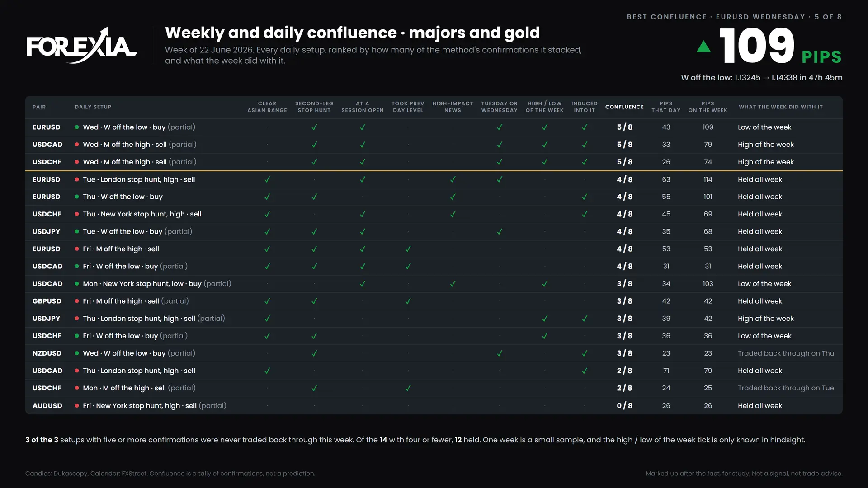Click the 'Candles: Dukascopy. Calendar: FXStreet' footnote
868x488 pixels.
pos(170,474)
